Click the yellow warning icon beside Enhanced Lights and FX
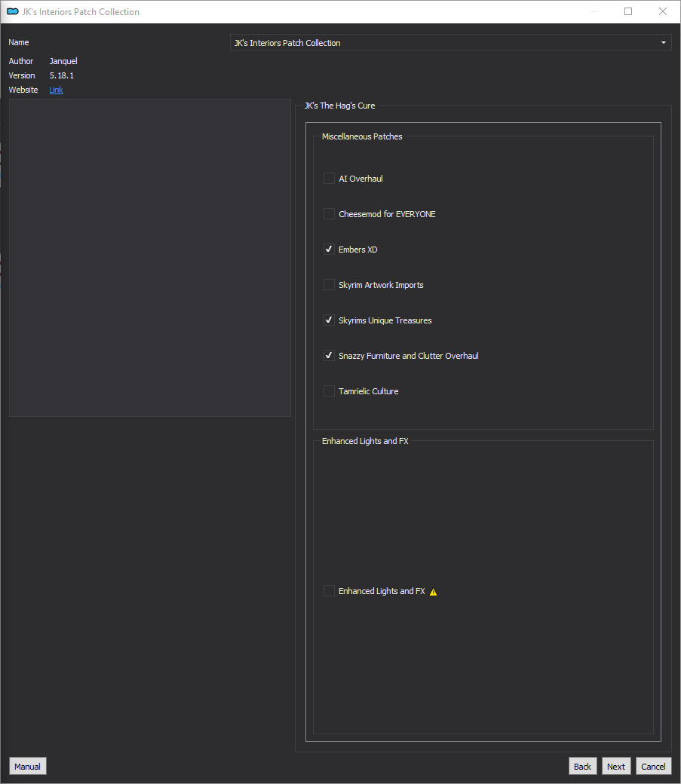Screen dimensions: 681x784 coord(434,592)
